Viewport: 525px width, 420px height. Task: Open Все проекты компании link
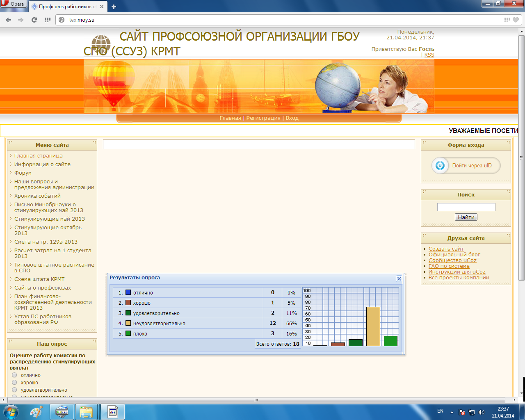(459, 278)
